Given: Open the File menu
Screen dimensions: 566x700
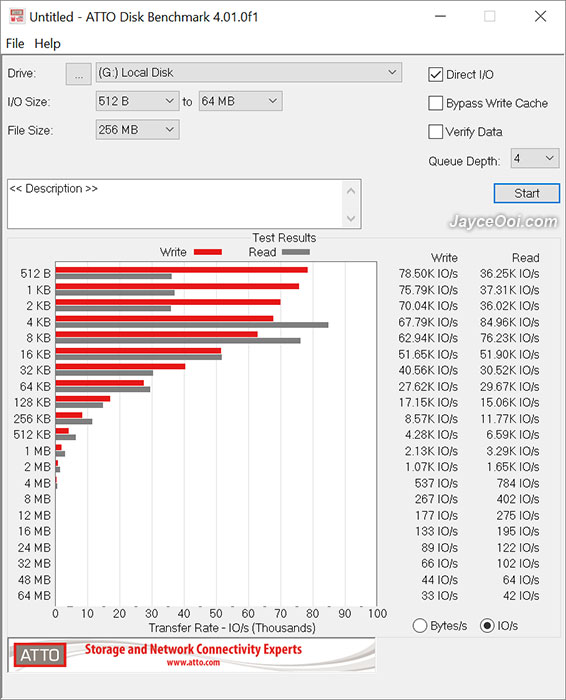Looking at the screenshot, I should coord(15,44).
